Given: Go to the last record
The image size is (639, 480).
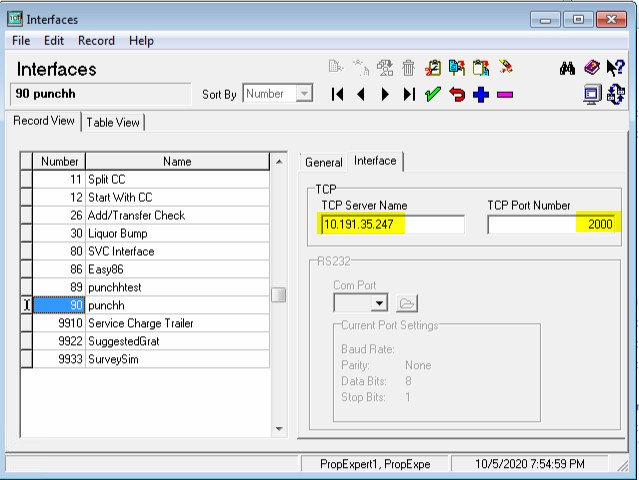Looking at the screenshot, I should (x=409, y=95).
